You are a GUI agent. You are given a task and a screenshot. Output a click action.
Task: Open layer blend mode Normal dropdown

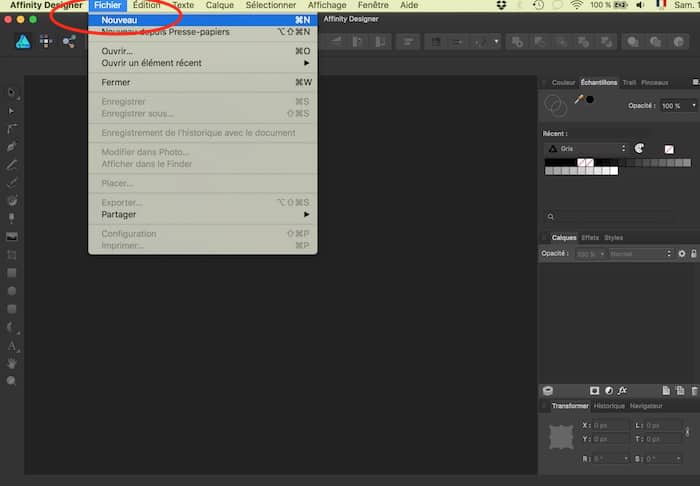pyautogui.click(x=640, y=253)
